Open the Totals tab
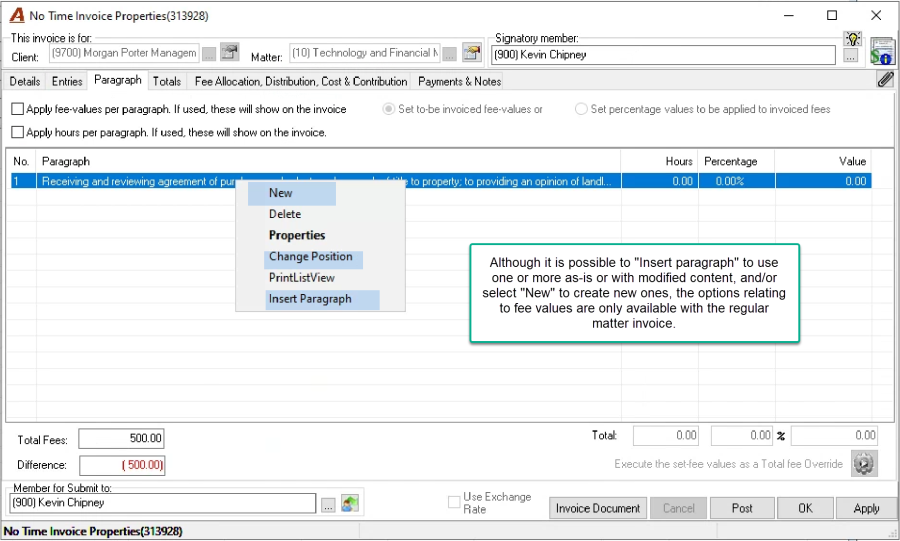900x541 pixels. coord(167,81)
